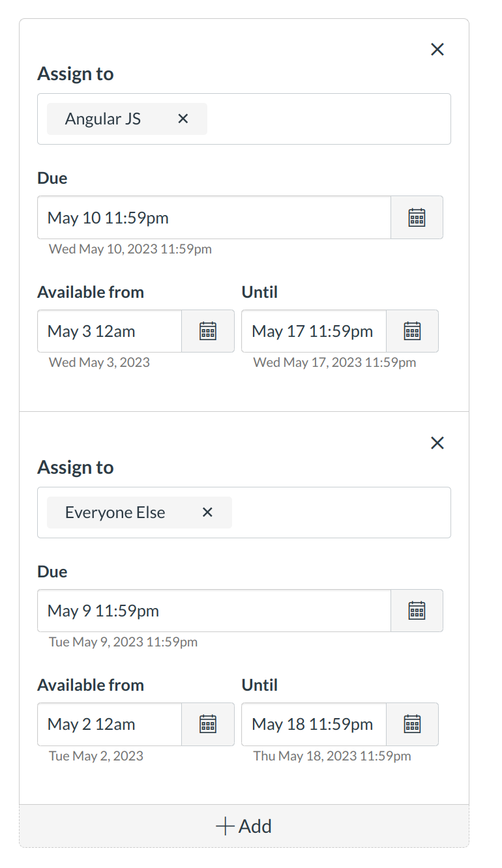Edit the May 10 11:59pm due field
The height and width of the screenshot is (868, 502).
[214, 218]
